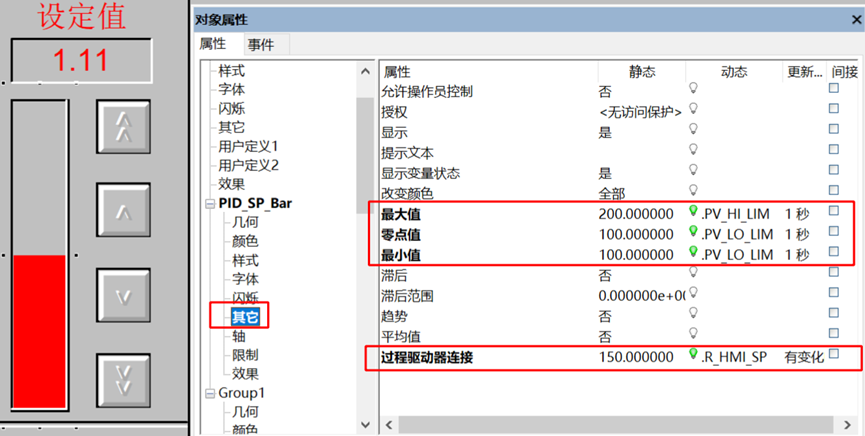Image resolution: width=865 pixels, height=436 pixels.
Task: Click the white bulb for 允许操作员控制
Action: coord(693,88)
